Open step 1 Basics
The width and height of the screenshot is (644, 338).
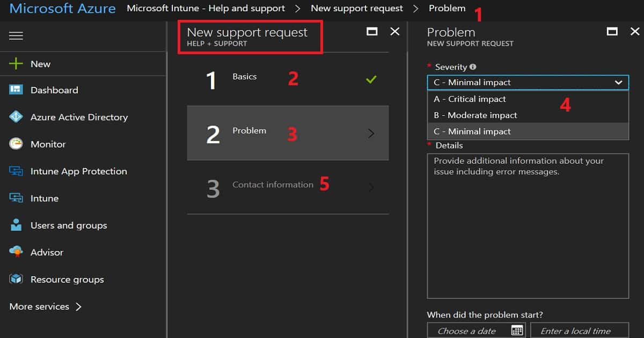pos(288,79)
